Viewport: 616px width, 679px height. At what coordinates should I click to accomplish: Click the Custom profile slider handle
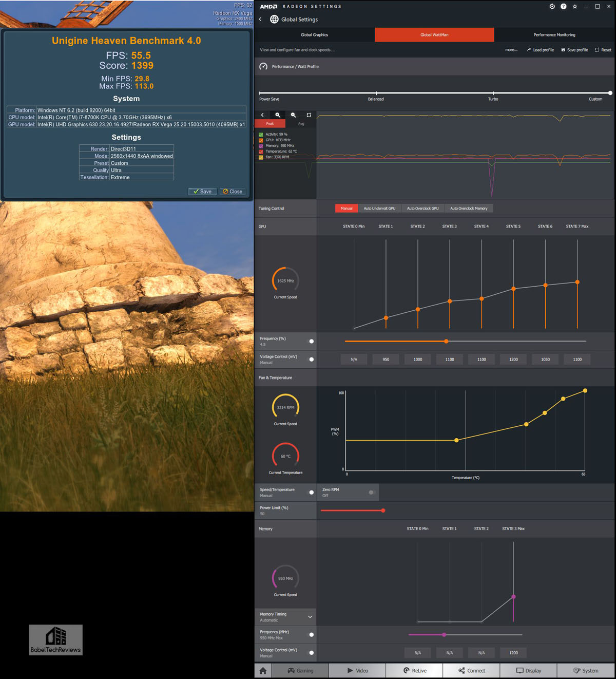pyautogui.click(x=610, y=93)
